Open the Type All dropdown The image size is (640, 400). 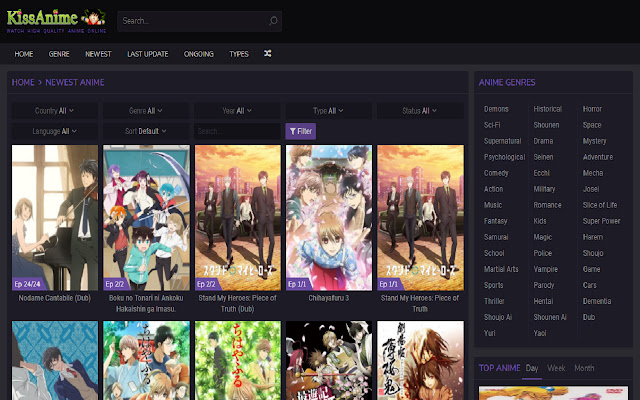(x=328, y=111)
